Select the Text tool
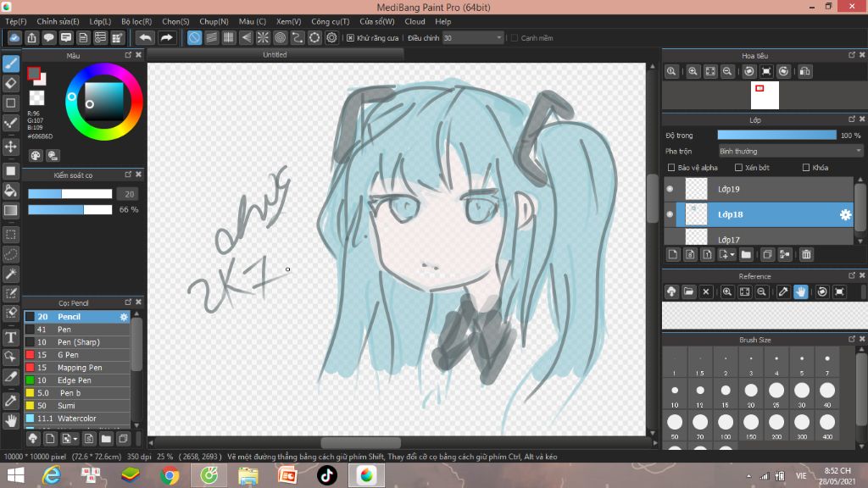 [x=10, y=337]
